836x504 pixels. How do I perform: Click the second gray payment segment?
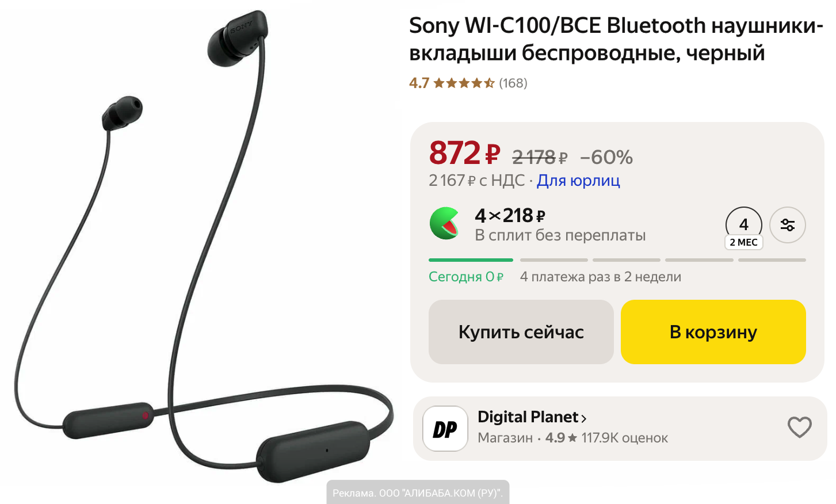[627, 260]
